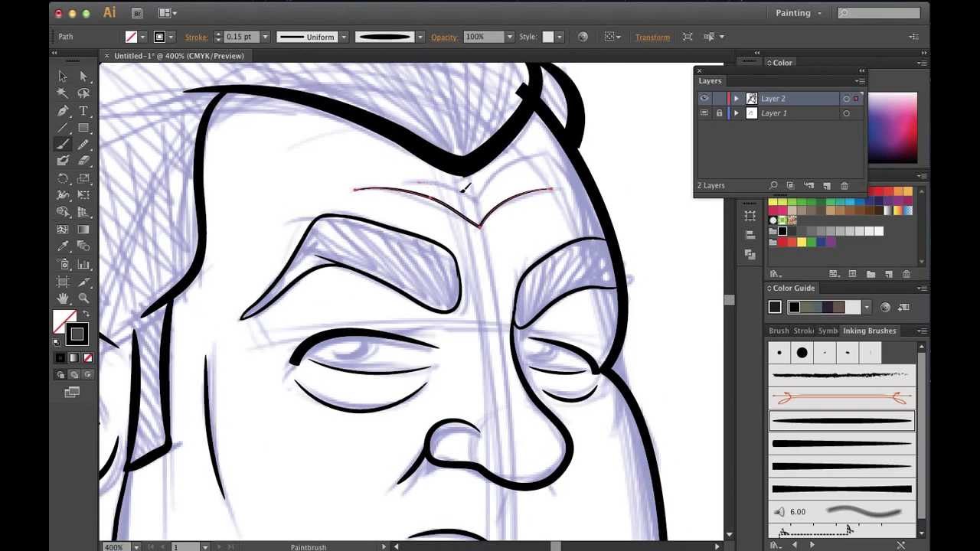
Task: Open the Painting workspace dropdown
Action: click(x=799, y=13)
